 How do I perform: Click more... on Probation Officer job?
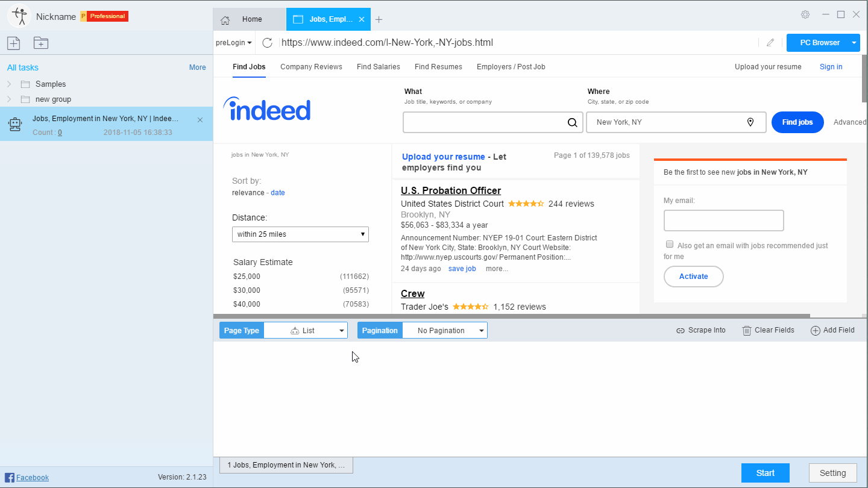coord(497,269)
